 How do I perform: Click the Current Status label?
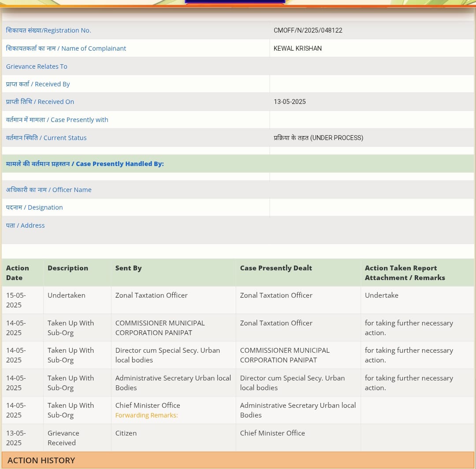(x=46, y=138)
